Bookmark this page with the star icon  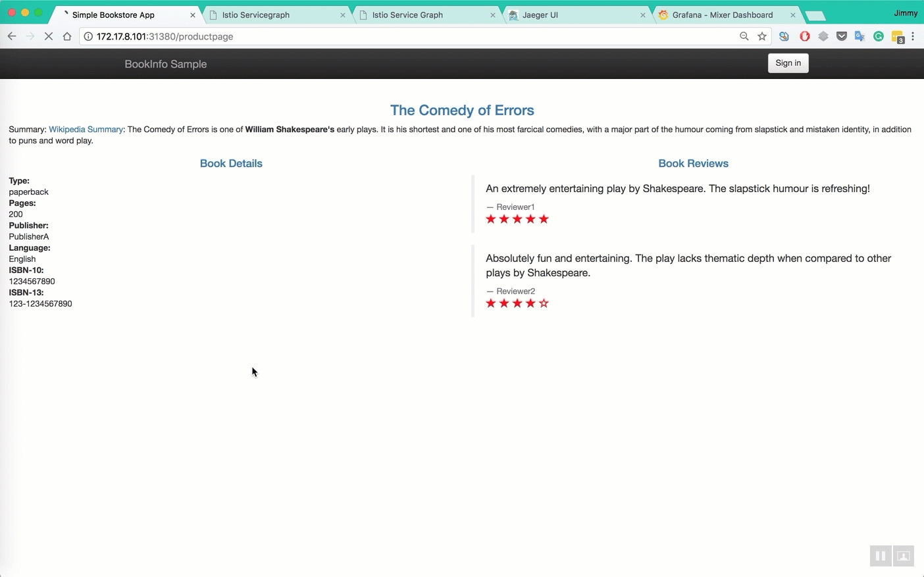pyautogui.click(x=762, y=36)
